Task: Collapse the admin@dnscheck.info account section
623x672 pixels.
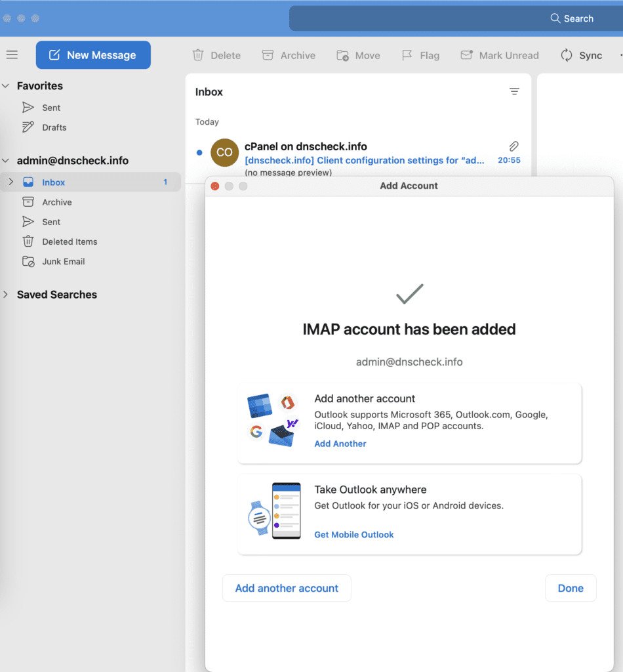Action: point(5,161)
